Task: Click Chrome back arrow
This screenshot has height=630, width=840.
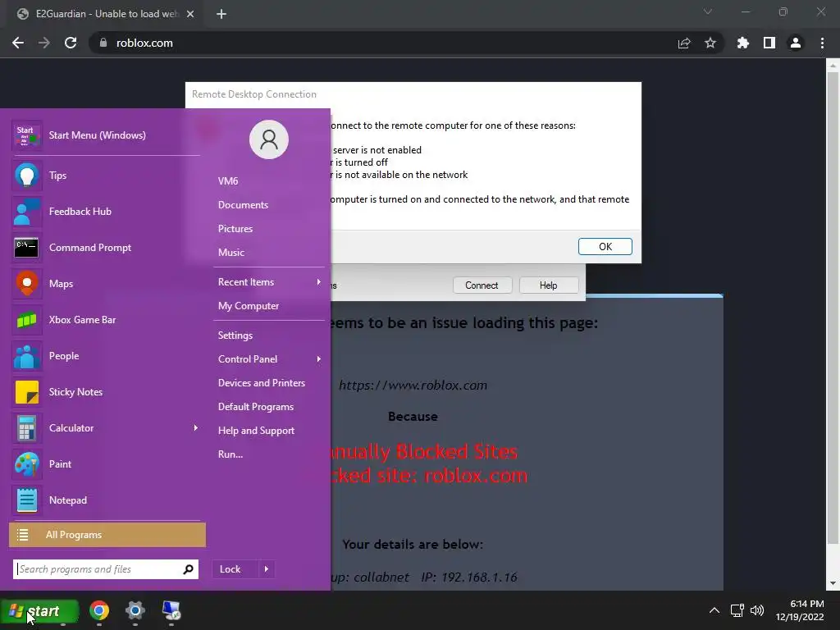Action: point(18,43)
